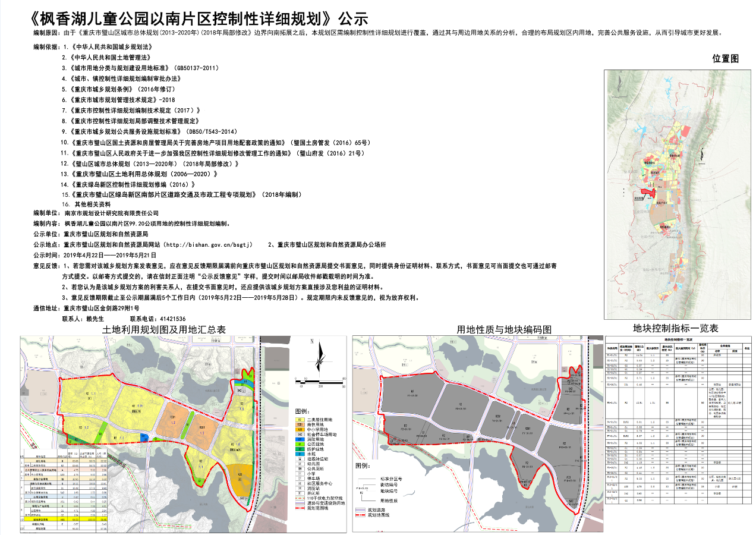Click 用地性质 label in the coding legend
The height and width of the screenshot is (535, 756).
[x=389, y=501]
